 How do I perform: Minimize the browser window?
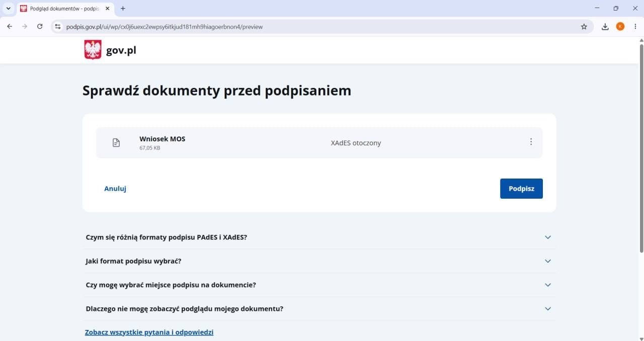click(x=597, y=8)
